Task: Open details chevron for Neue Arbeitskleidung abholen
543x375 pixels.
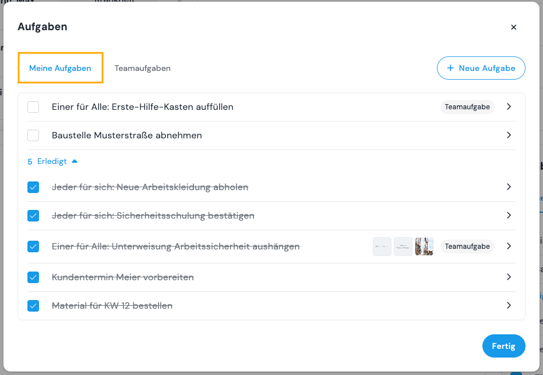Action: (x=509, y=187)
